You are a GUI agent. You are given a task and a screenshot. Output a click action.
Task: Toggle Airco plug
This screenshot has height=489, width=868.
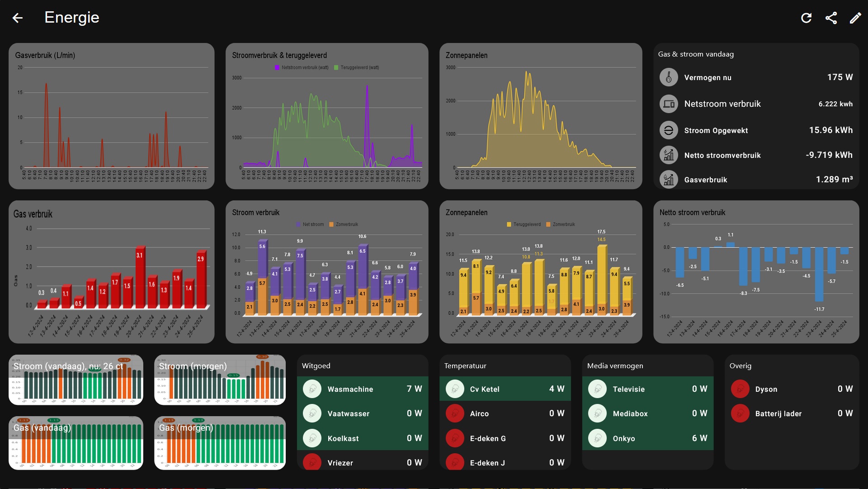click(x=455, y=413)
